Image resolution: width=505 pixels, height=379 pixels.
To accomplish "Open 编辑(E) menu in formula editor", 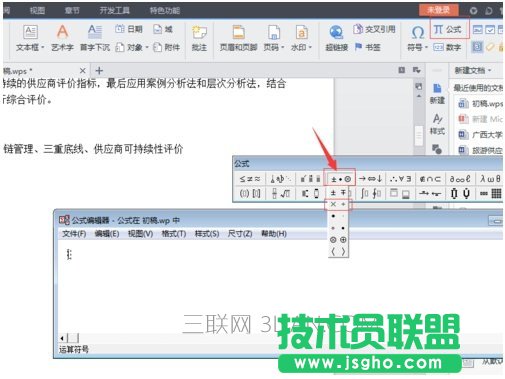I will 107,234.
